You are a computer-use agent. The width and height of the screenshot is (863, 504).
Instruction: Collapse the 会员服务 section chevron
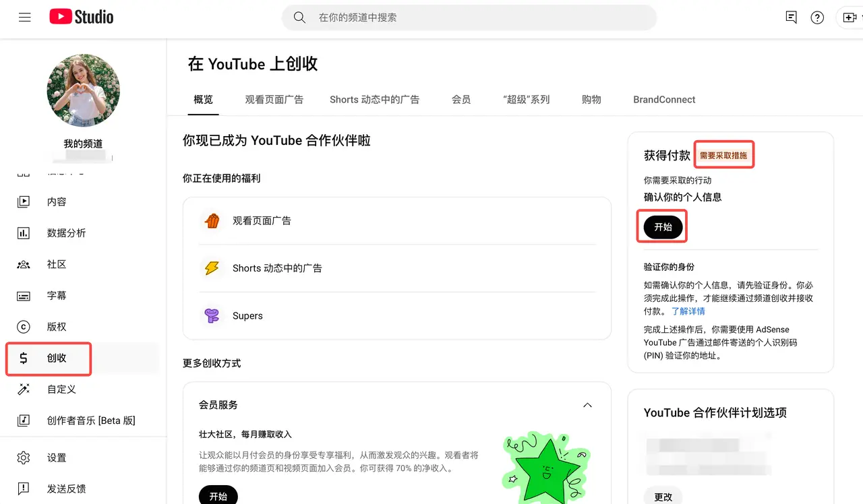click(x=587, y=405)
